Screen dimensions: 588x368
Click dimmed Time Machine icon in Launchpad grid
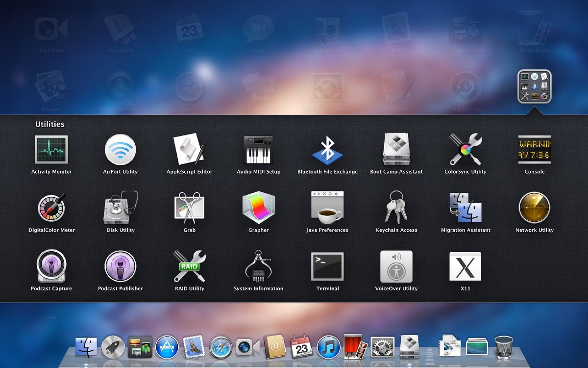(x=465, y=87)
